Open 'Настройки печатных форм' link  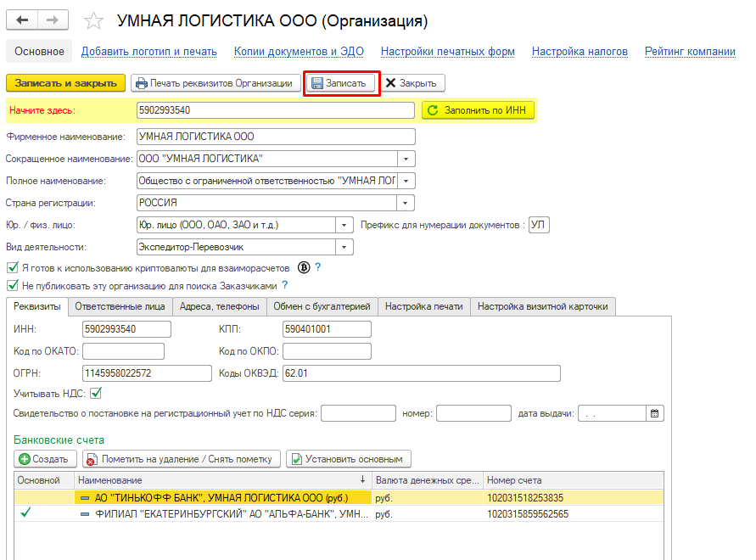(x=448, y=52)
